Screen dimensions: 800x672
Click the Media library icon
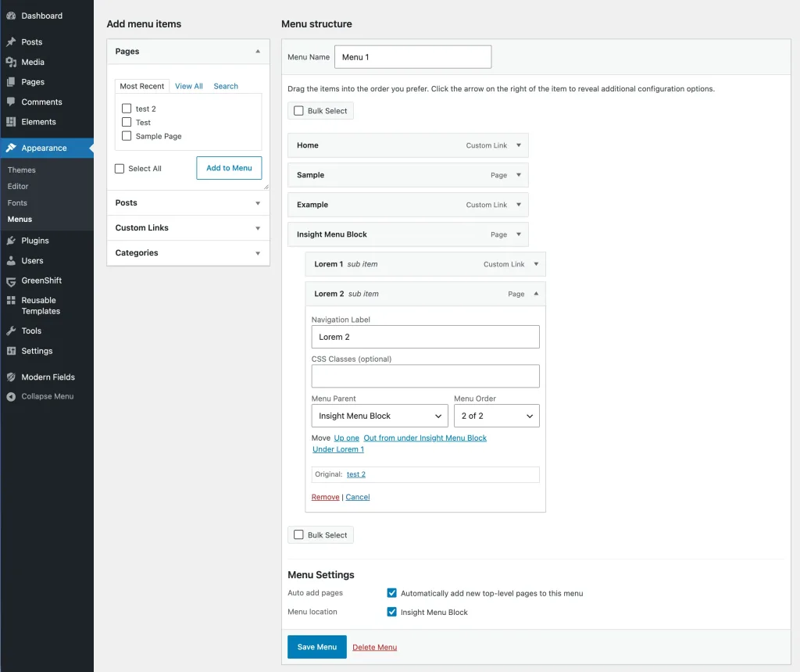(x=11, y=62)
